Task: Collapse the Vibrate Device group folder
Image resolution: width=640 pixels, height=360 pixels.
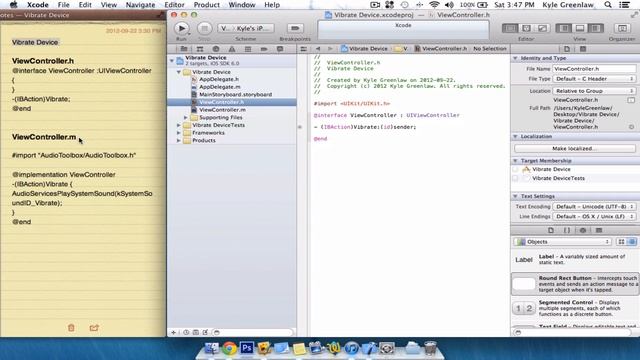Action: pos(179,72)
